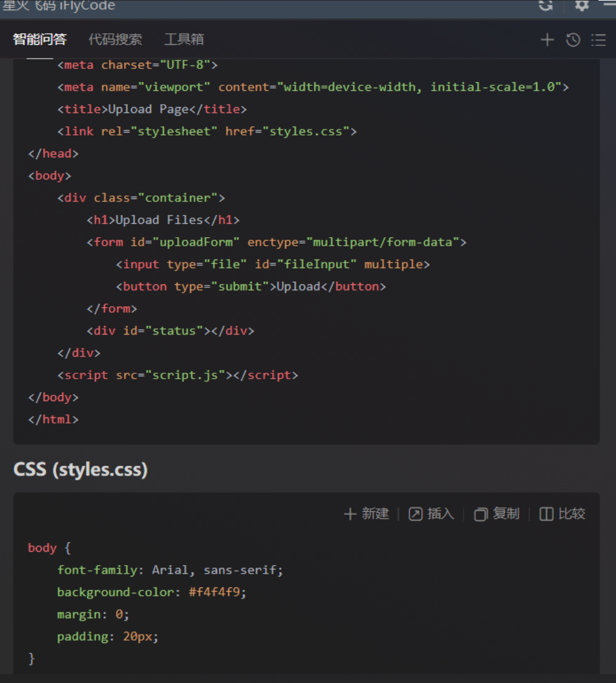This screenshot has width=616, height=683.
Task: Click the closing </html> tag
Action: coord(53,419)
